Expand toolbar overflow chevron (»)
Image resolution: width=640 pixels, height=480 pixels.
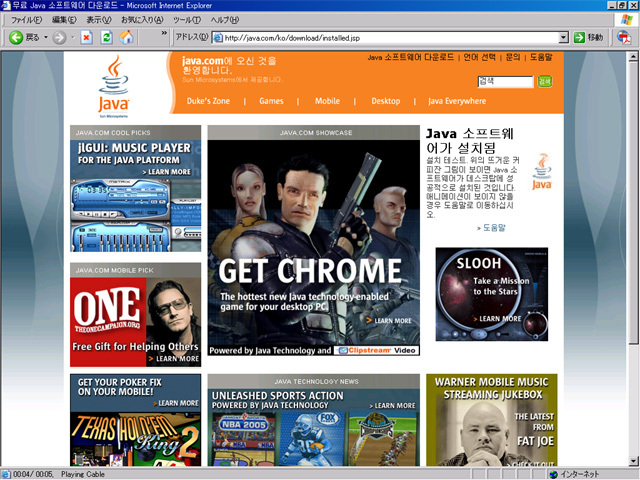(164, 33)
